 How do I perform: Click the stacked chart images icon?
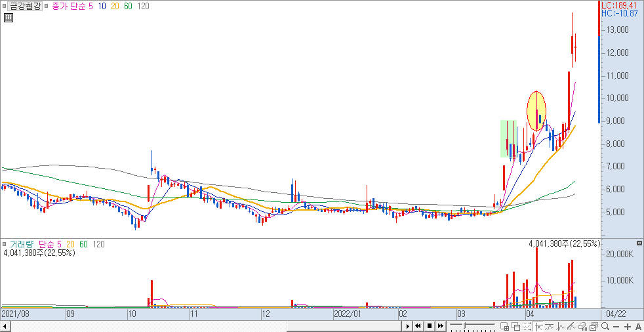click(x=593, y=327)
